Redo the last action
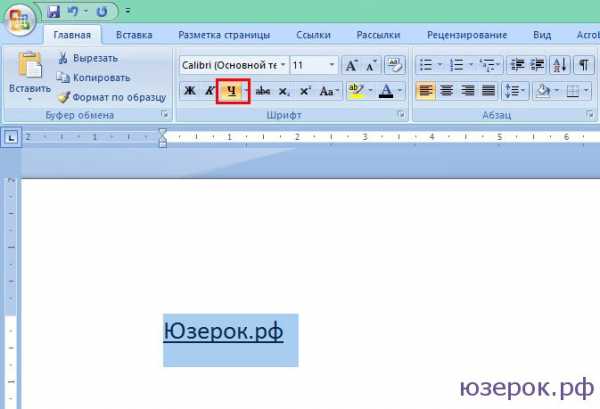600x409 pixels. (x=101, y=11)
